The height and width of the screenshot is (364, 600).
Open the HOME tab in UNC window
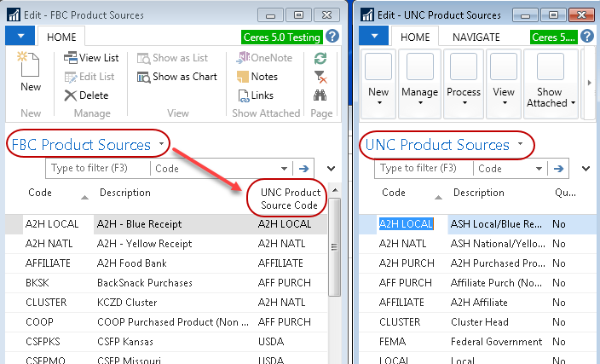pos(415,37)
